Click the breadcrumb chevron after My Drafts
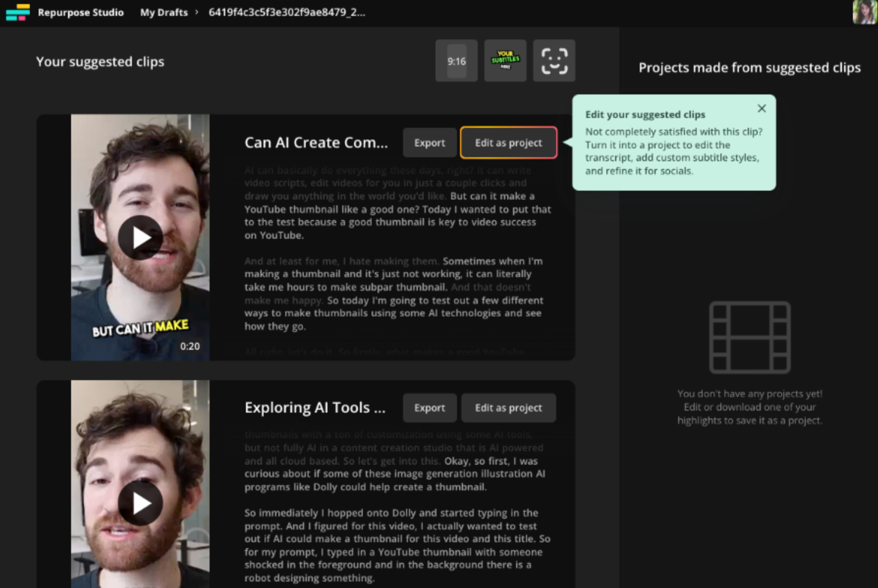The width and height of the screenshot is (878, 588). click(x=197, y=12)
